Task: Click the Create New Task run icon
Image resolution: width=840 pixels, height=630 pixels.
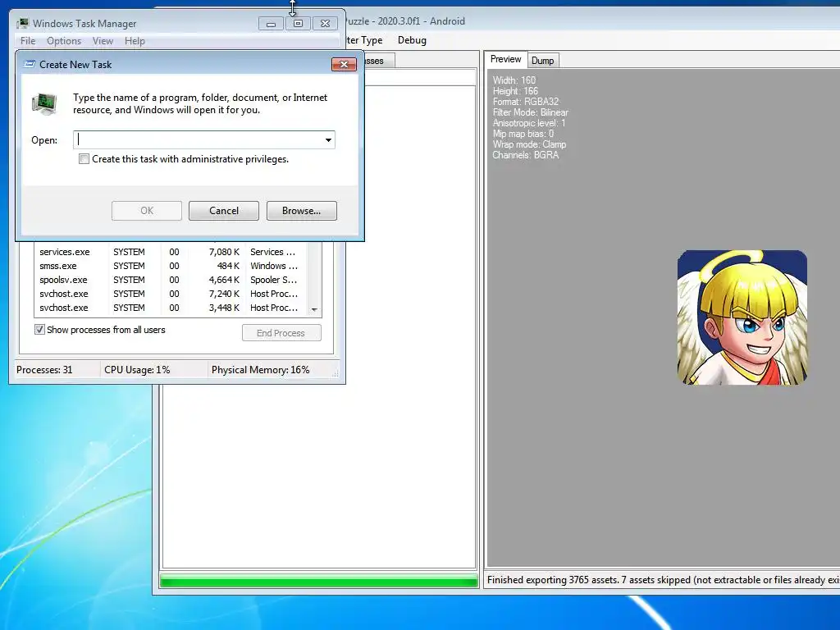Action: click(30, 64)
